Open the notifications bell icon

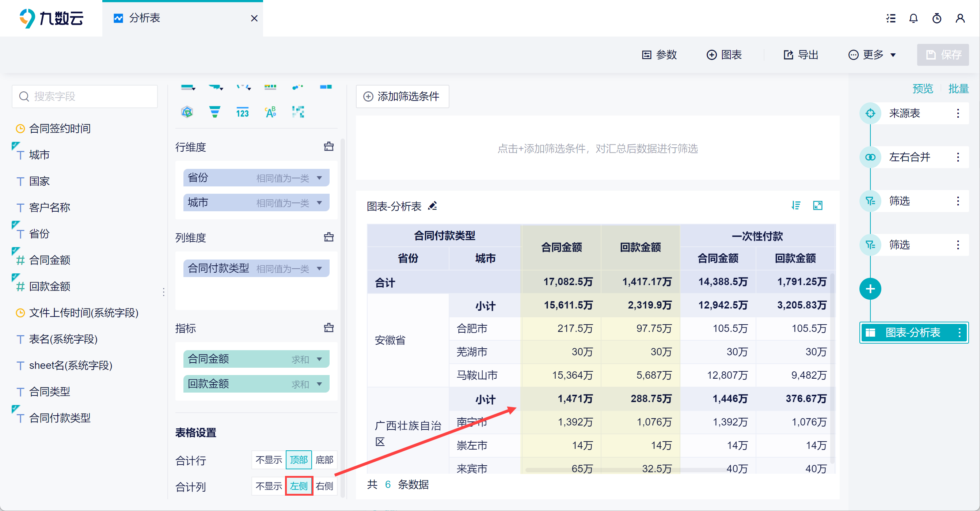click(913, 18)
